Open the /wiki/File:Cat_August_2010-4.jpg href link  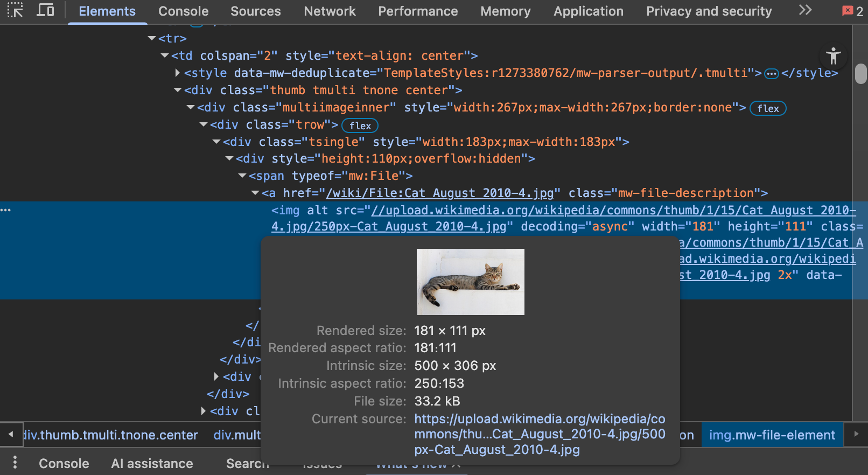click(x=439, y=193)
